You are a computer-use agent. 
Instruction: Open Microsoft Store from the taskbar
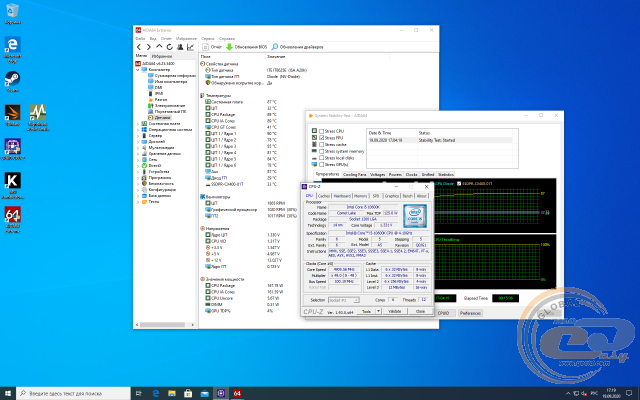tap(188, 393)
